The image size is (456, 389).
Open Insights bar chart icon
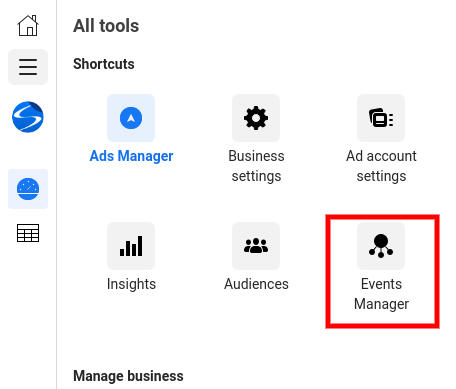click(131, 246)
